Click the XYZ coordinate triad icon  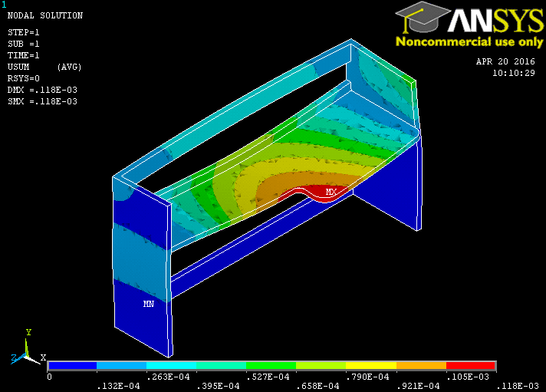pos(28,348)
